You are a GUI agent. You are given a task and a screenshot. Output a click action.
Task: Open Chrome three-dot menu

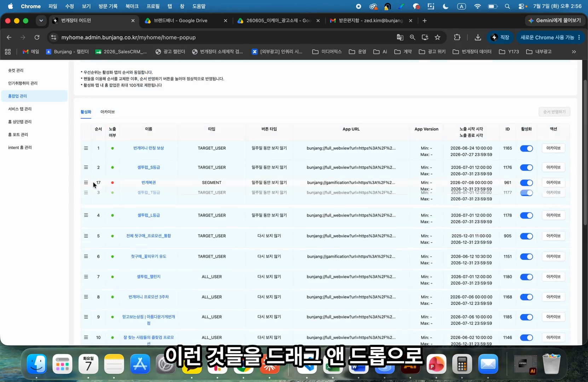point(579,37)
